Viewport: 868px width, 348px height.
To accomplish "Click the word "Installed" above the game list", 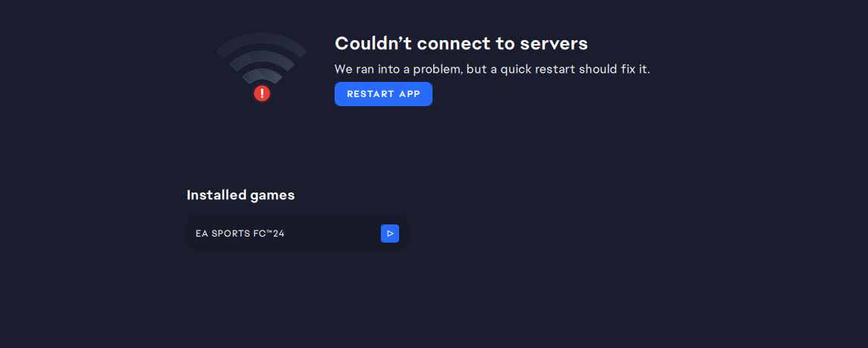I will tap(216, 195).
